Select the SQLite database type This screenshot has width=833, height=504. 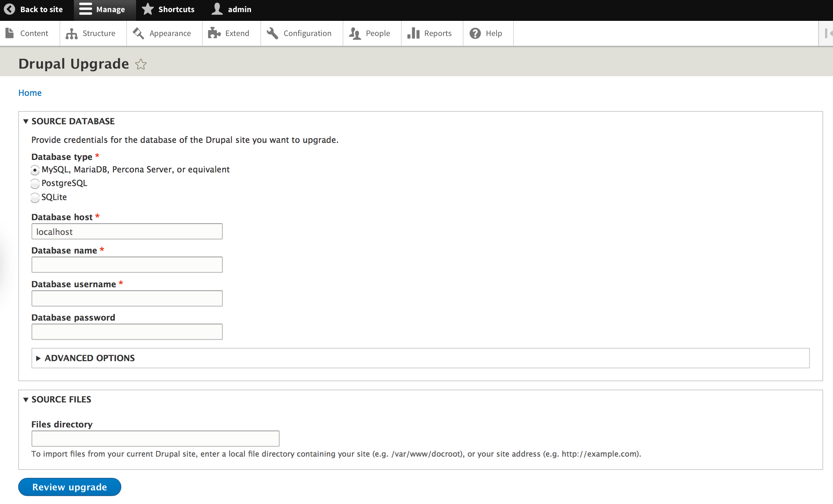(35, 198)
